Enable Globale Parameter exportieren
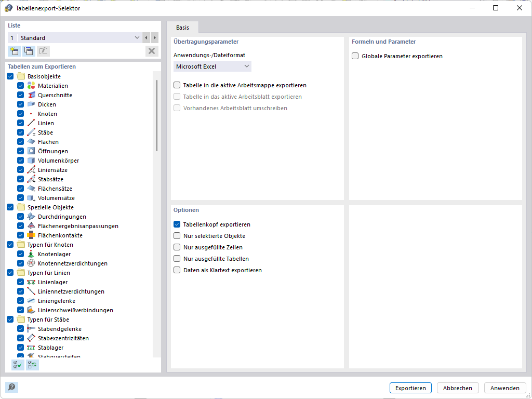 point(355,56)
